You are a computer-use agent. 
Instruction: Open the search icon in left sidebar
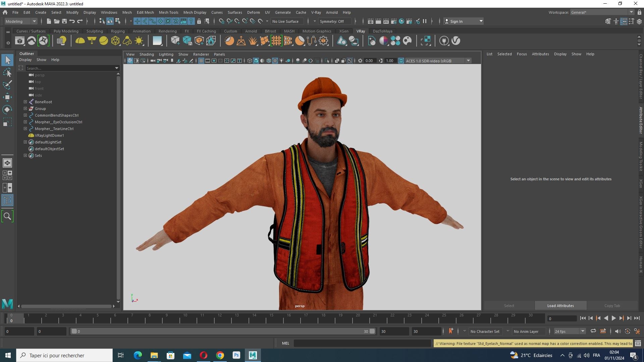click(7, 217)
